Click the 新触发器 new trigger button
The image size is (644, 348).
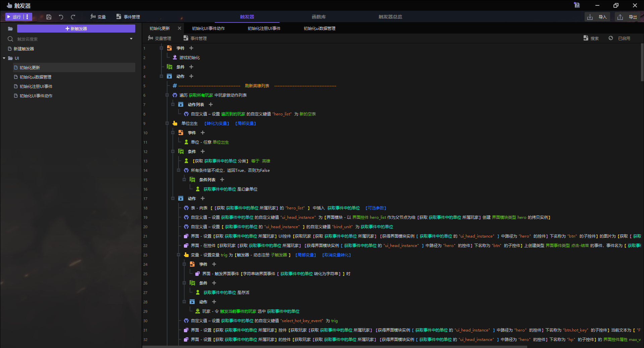click(x=76, y=29)
